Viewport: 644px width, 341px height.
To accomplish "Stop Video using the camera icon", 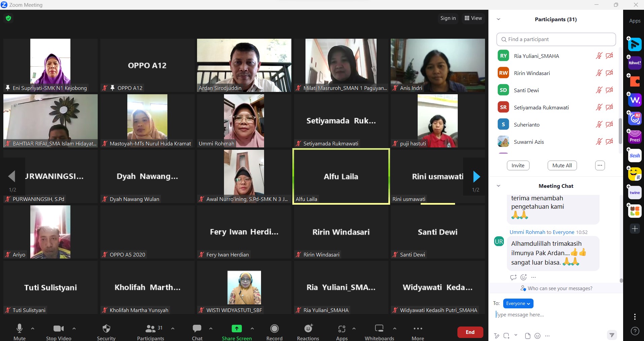I will click(59, 332).
